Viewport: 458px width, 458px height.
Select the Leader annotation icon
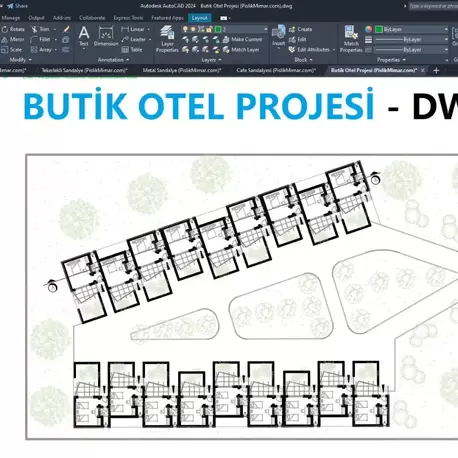coord(125,40)
